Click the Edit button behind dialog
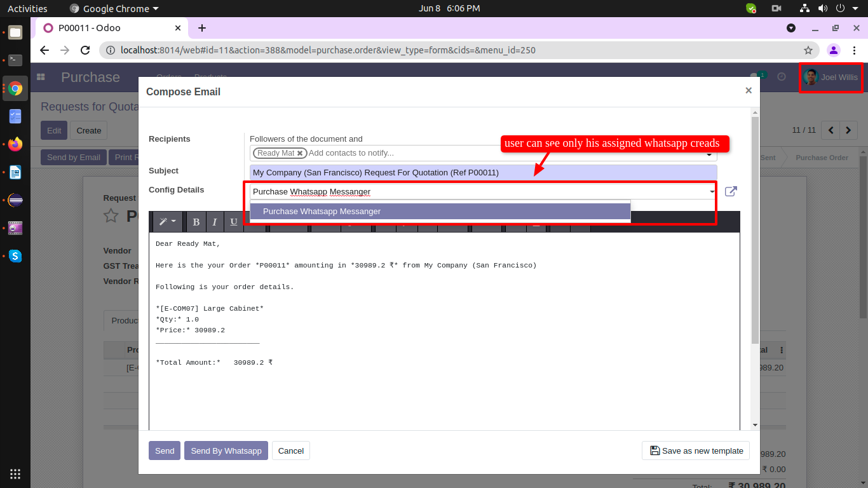The image size is (868, 488). [x=54, y=130]
